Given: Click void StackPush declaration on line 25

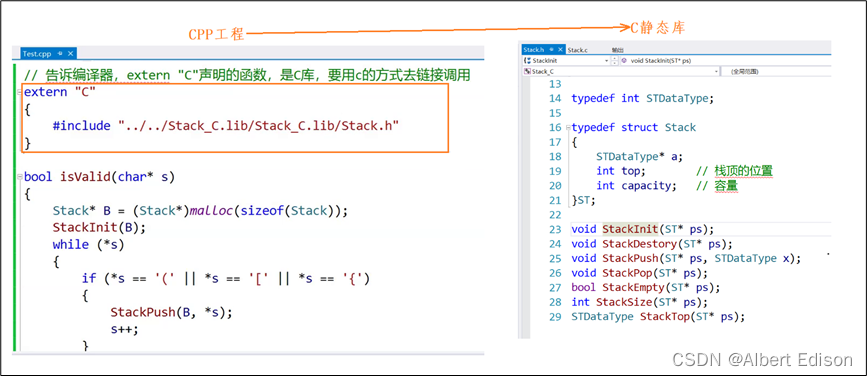Looking at the screenshot, I should (x=686, y=258).
